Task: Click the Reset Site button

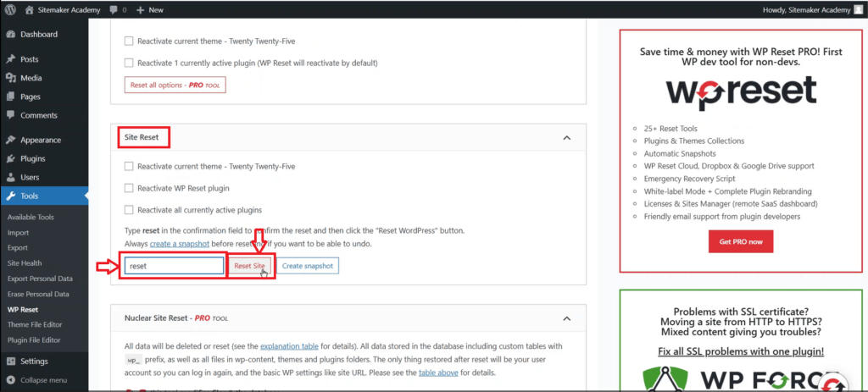Action: 249,266
